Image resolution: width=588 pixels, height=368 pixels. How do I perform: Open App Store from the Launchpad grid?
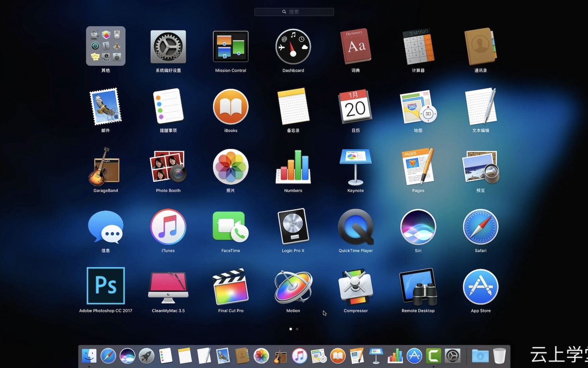tap(481, 287)
